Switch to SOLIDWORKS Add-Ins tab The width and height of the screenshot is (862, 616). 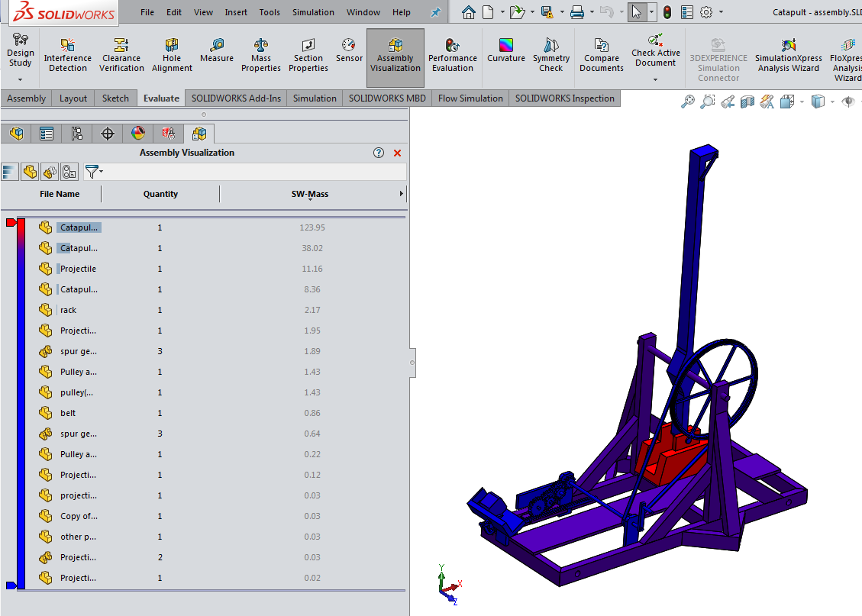point(236,98)
